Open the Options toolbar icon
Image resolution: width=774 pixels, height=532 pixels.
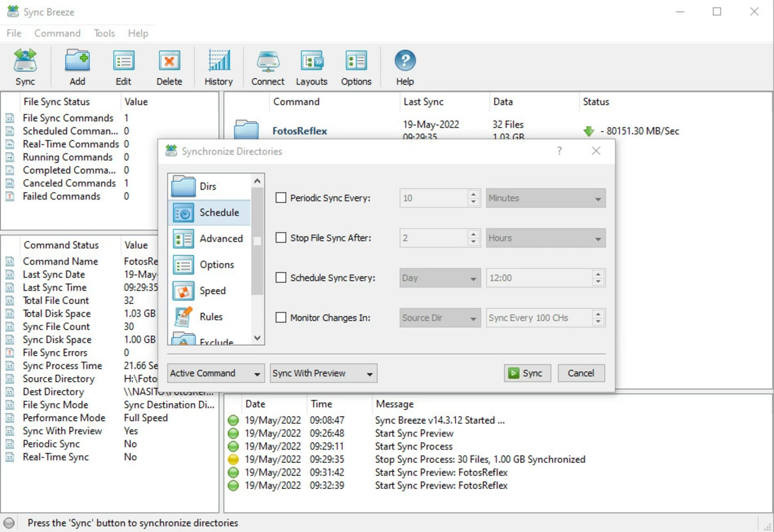click(356, 68)
